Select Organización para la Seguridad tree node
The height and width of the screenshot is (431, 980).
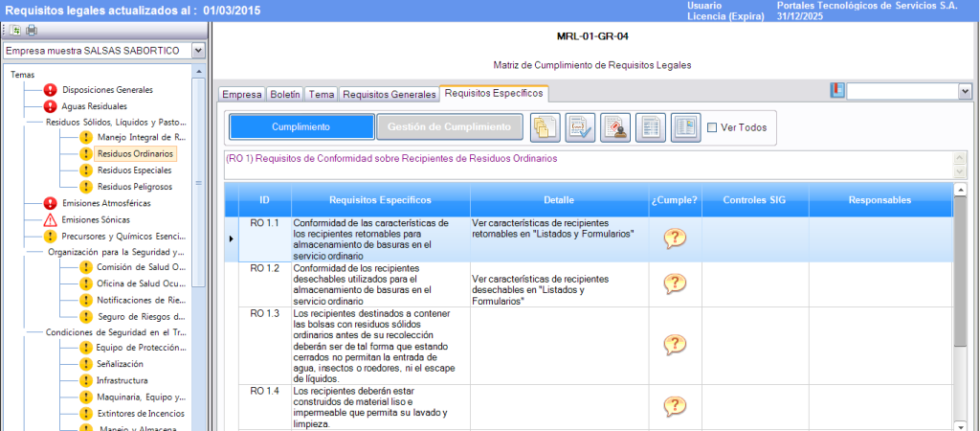click(116, 252)
